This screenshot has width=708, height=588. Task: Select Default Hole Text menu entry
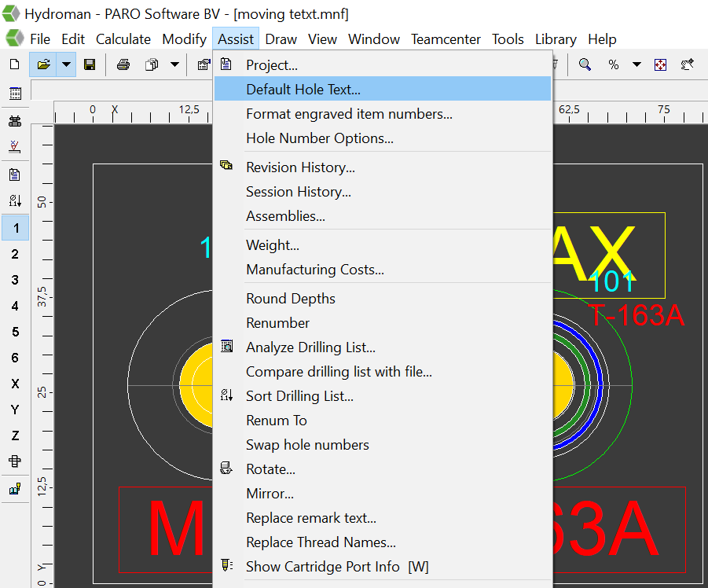click(x=303, y=90)
